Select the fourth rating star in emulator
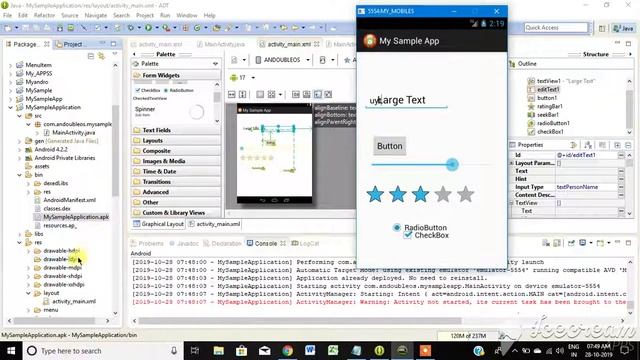Image resolution: width=640 pixels, height=360 pixels. [x=442, y=194]
